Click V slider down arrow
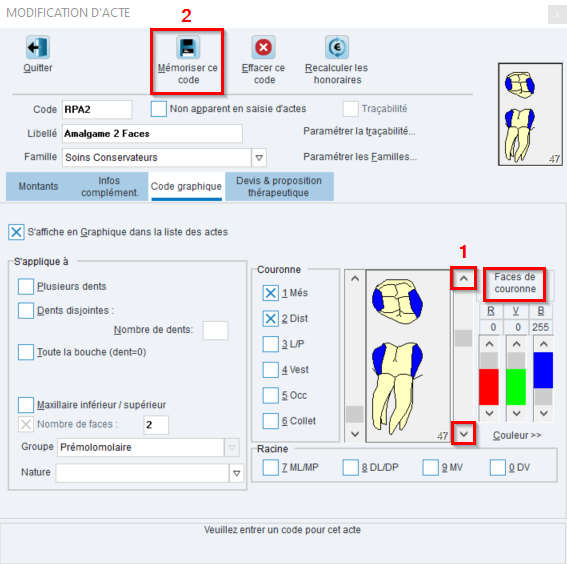Viewport: 567px width, 564px height. point(516,413)
